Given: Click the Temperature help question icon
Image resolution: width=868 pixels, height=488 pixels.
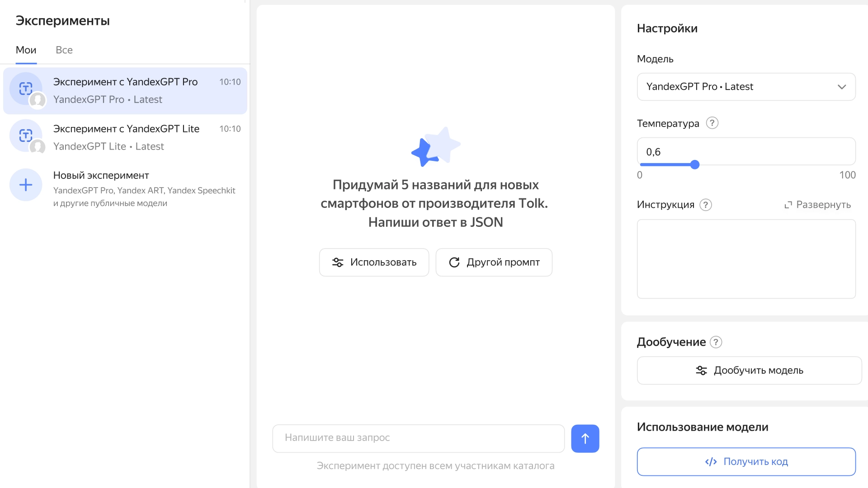Looking at the screenshot, I should coord(712,123).
